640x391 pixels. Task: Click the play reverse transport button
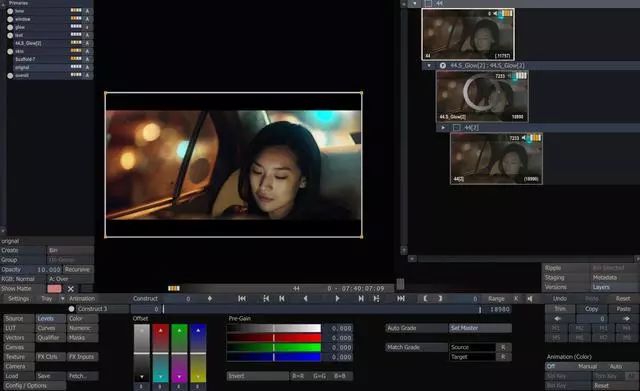(x=305, y=299)
